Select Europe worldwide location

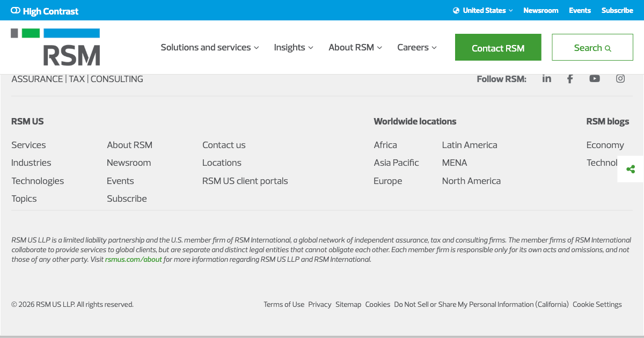pos(387,181)
